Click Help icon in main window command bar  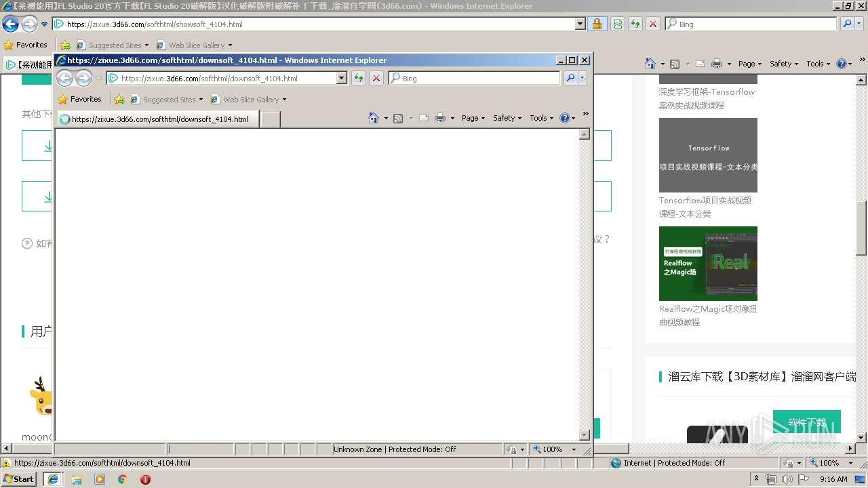pos(842,64)
